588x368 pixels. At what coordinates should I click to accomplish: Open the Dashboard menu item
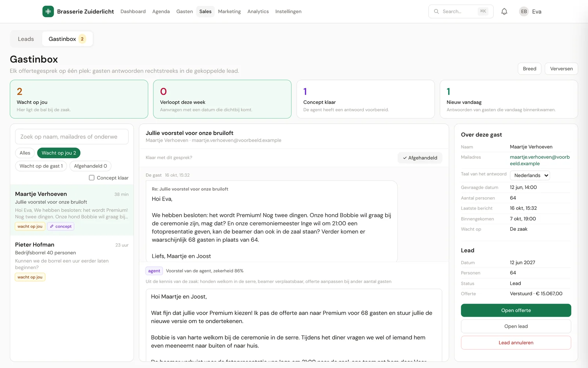click(133, 11)
